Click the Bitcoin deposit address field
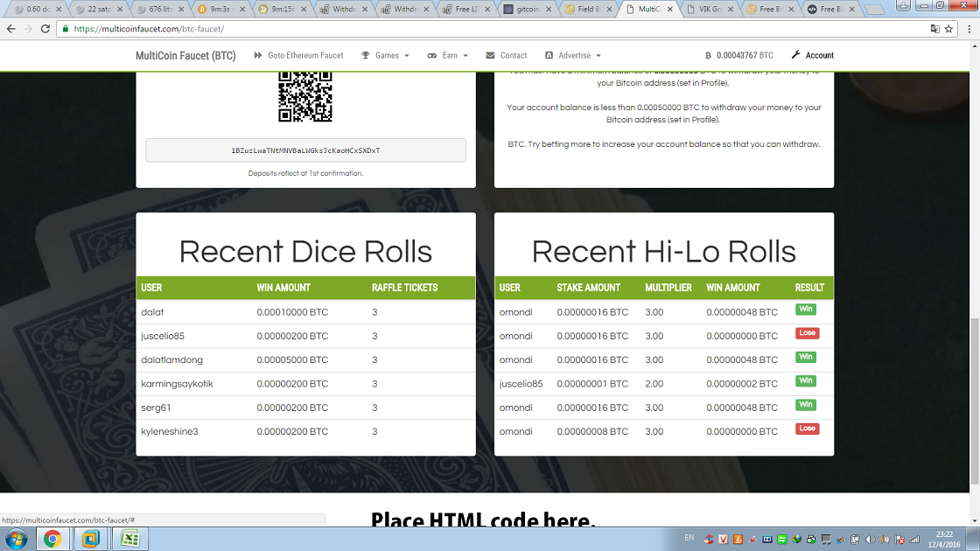The image size is (980, 551). tap(305, 150)
